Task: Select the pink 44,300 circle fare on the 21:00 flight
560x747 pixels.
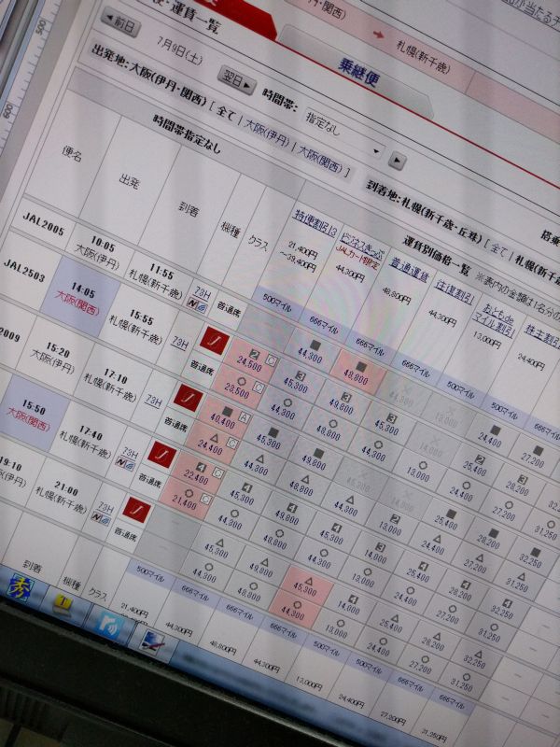Action: [295, 611]
